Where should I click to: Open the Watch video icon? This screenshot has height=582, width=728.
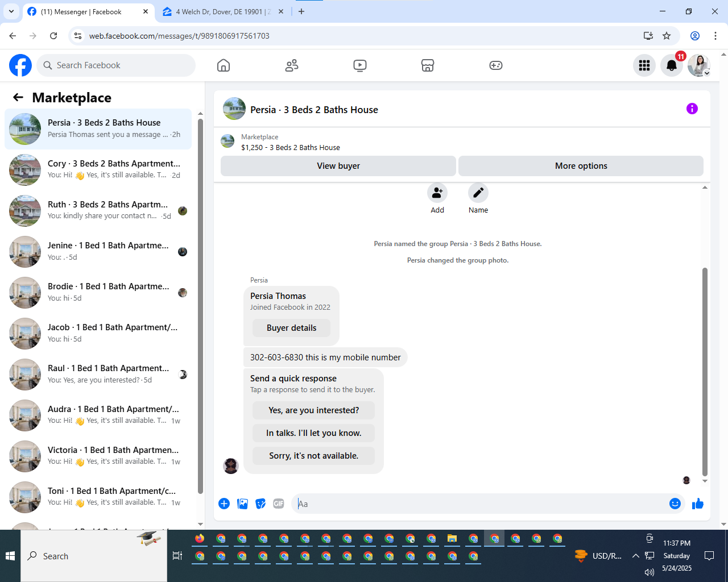(x=359, y=65)
